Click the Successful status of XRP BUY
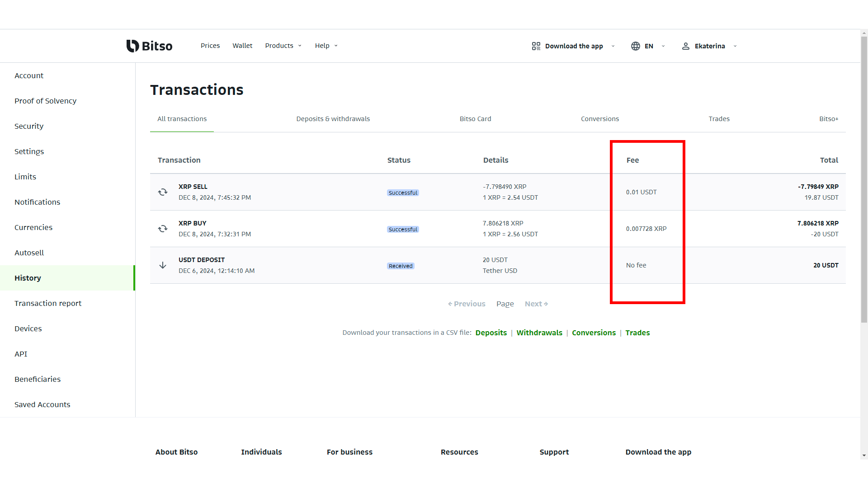Image resolution: width=868 pixels, height=488 pixels. [403, 229]
